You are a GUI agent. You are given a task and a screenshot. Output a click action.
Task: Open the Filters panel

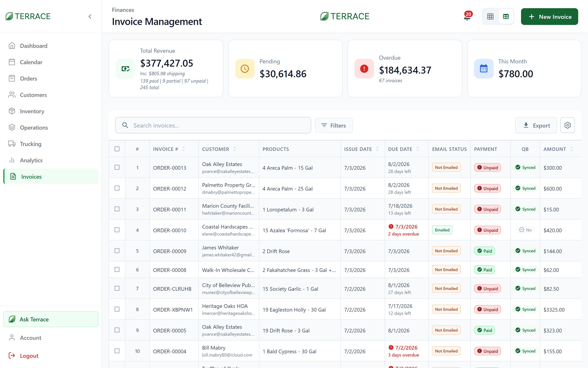[334, 125]
